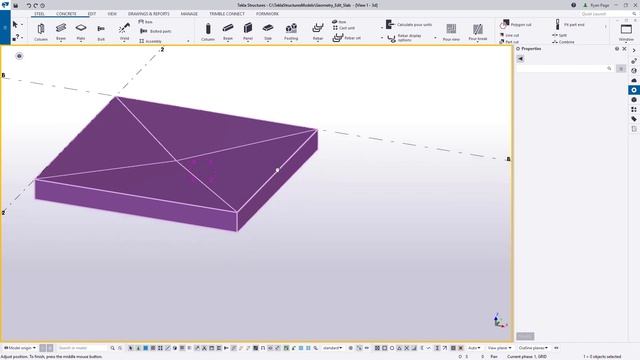
Task: Click the Ryan Page user account
Action: point(596,5)
